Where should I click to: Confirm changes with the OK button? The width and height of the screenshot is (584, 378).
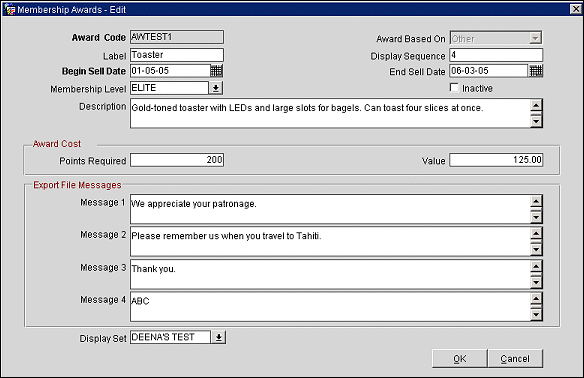460,359
